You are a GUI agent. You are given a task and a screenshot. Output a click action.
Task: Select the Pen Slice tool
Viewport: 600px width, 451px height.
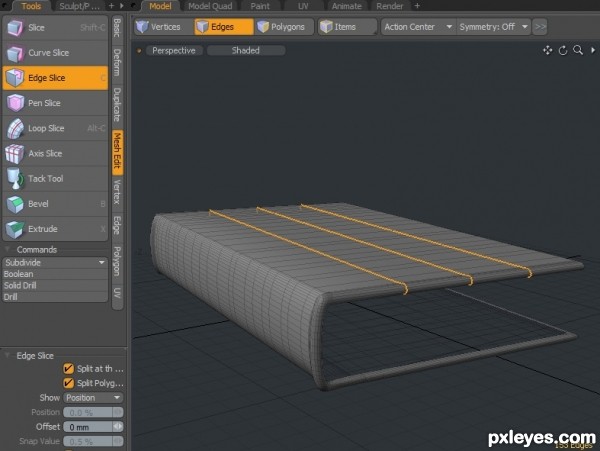click(x=55, y=103)
